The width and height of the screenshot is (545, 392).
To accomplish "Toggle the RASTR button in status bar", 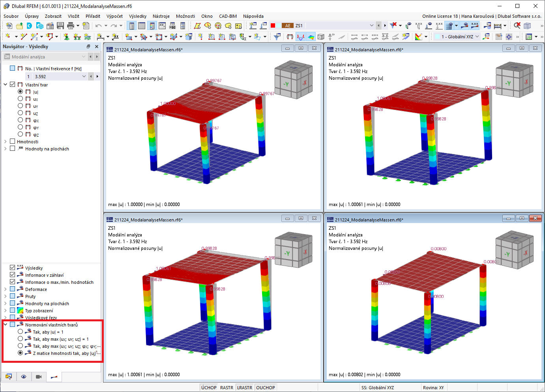I will [x=226, y=387].
